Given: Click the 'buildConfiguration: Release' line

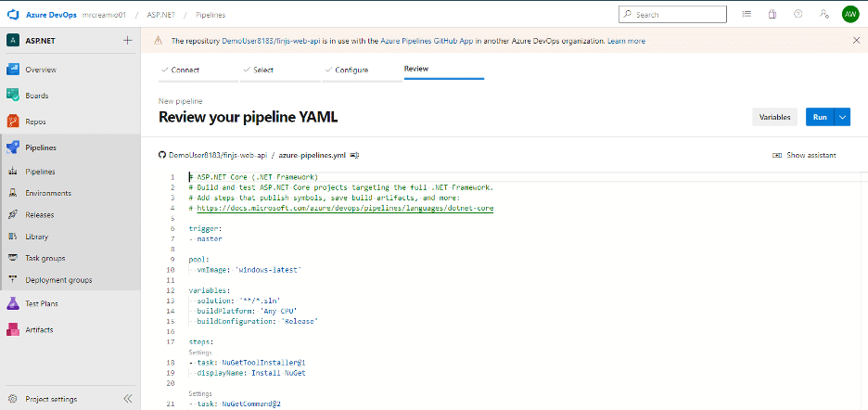Looking at the screenshot, I should [x=258, y=321].
